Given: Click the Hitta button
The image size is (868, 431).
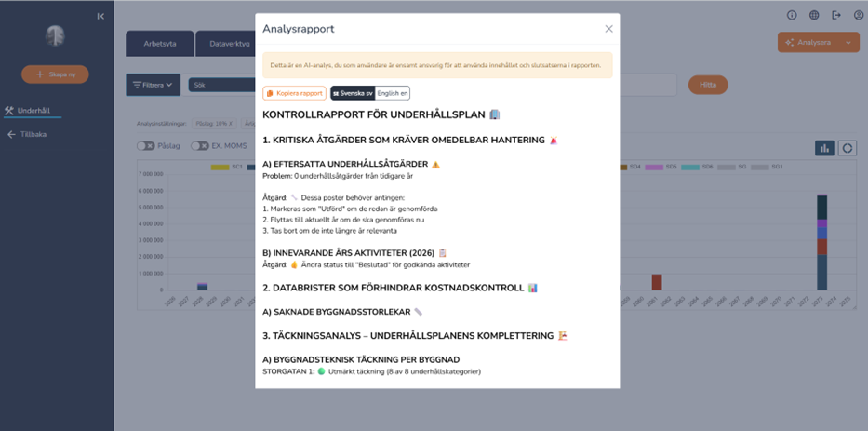Looking at the screenshot, I should pyautogui.click(x=707, y=85).
